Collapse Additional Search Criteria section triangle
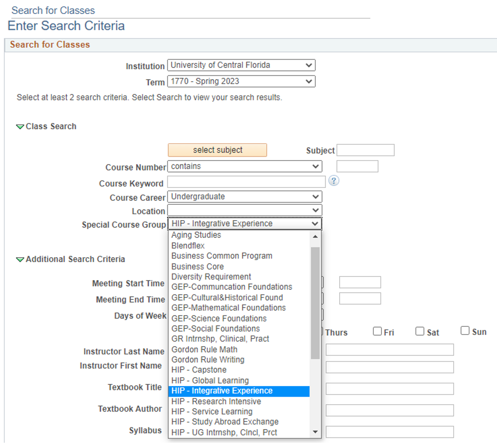The height and width of the screenshot is (448, 497). (20, 260)
